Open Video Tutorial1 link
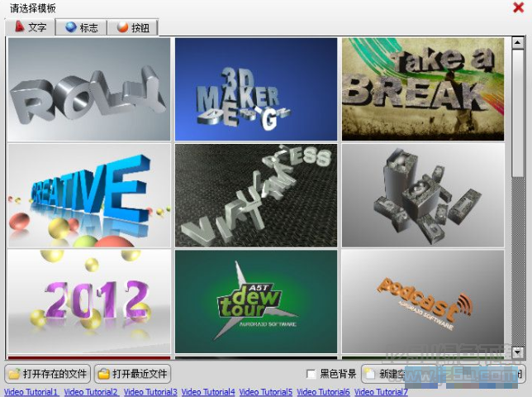 (x=31, y=392)
